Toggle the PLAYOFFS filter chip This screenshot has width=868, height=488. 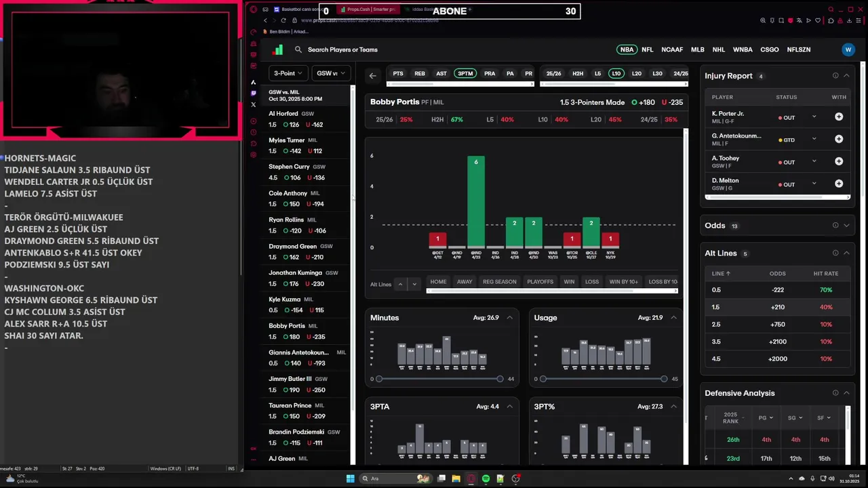coord(540,282)
